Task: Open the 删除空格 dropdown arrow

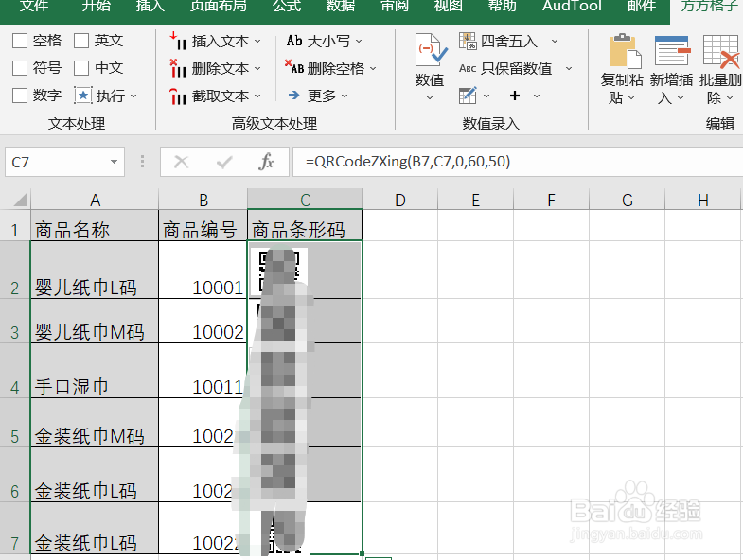Action: (x=373, y=69)
